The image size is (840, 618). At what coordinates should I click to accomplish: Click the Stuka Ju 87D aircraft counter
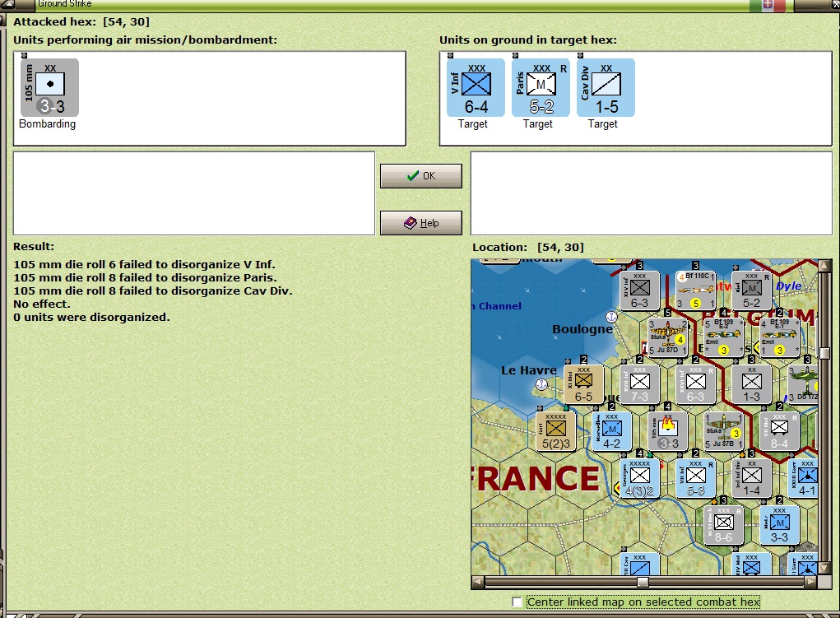coord(667,337)
